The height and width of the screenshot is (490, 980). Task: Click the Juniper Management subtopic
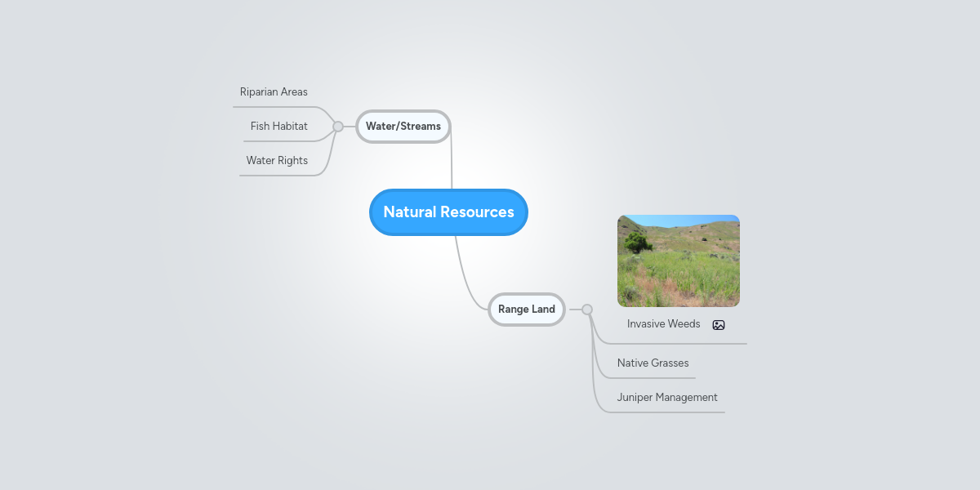(667, 397)
